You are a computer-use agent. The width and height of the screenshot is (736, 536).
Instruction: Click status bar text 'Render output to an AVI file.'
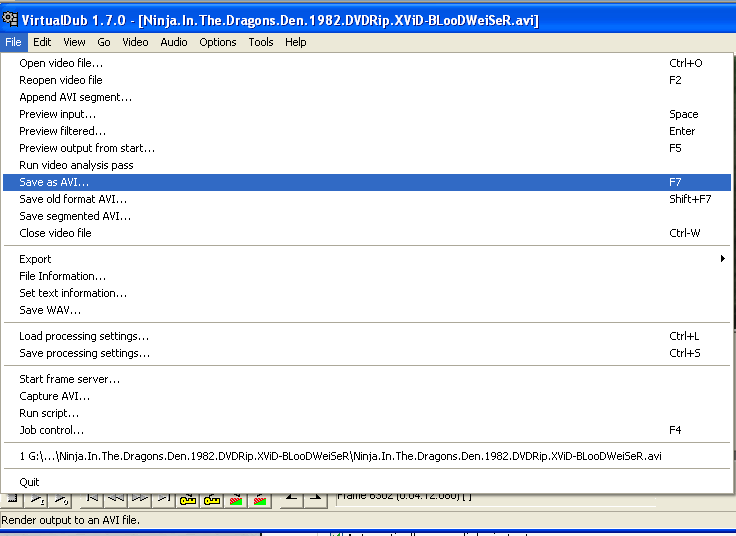tap(70, 520)
